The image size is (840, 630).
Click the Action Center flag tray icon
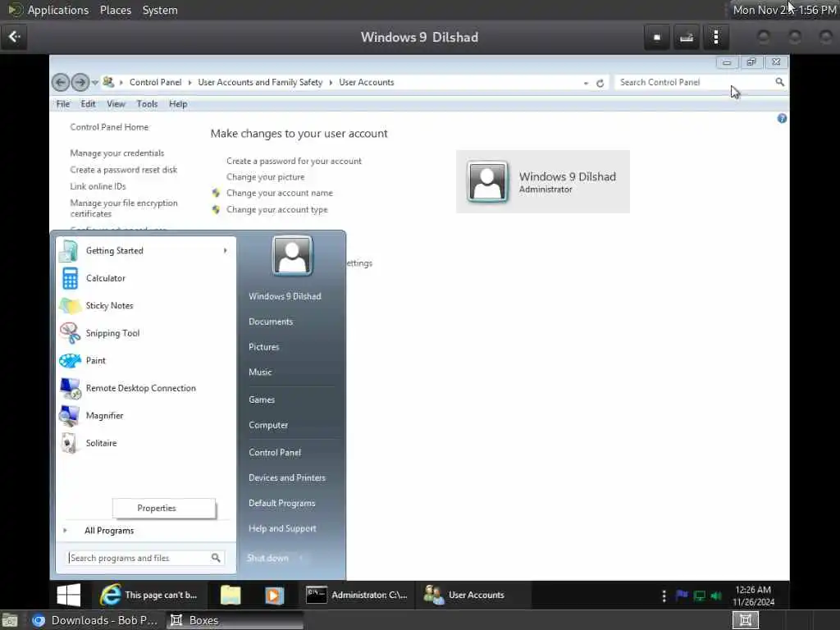[682, 596]
